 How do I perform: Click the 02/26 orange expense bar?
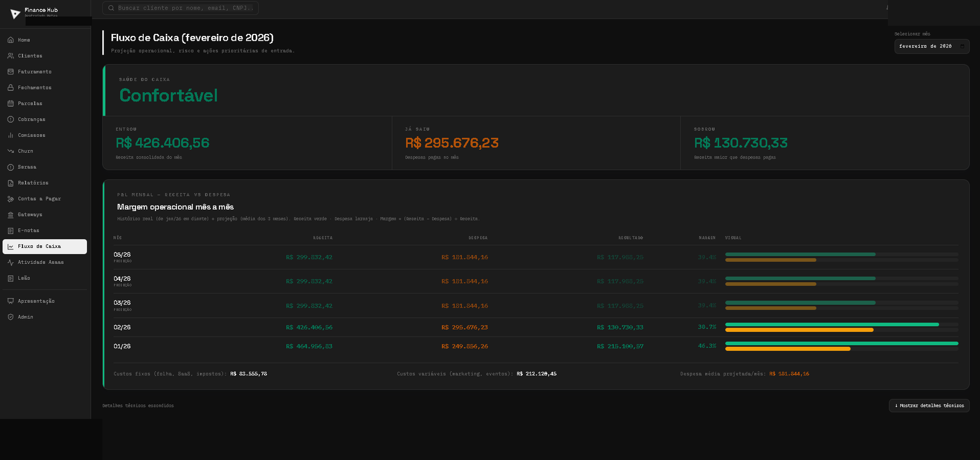799,330
